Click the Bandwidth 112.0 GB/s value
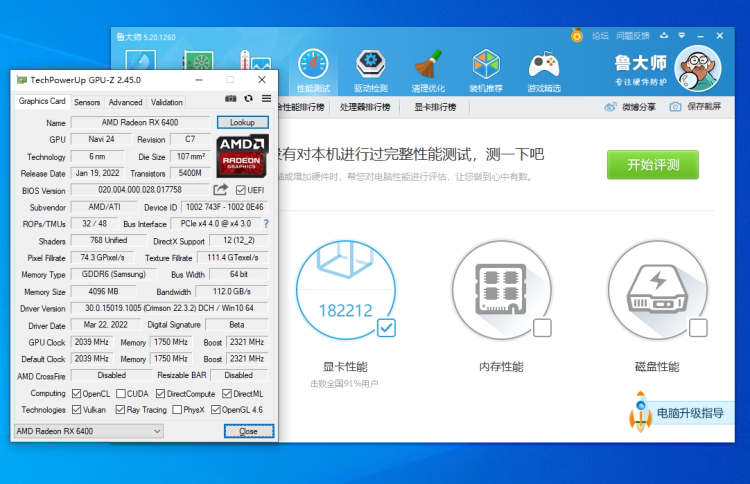 232,292
